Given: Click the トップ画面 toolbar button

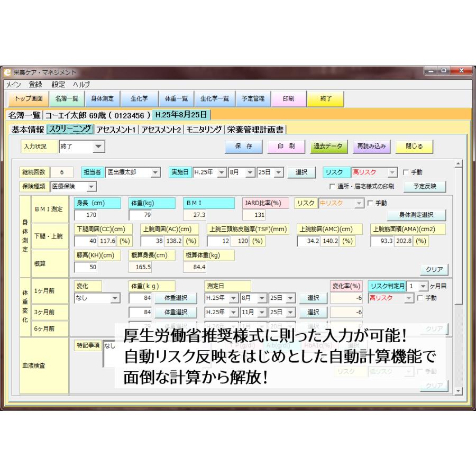Looking at the screenshot, I should click(29, 98).
